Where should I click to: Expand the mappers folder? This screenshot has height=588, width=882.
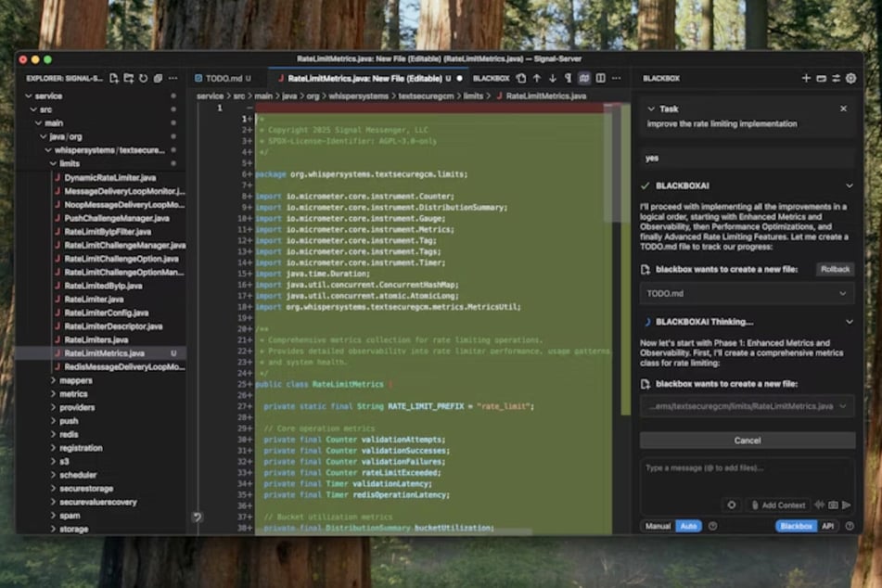pos(75,380)
